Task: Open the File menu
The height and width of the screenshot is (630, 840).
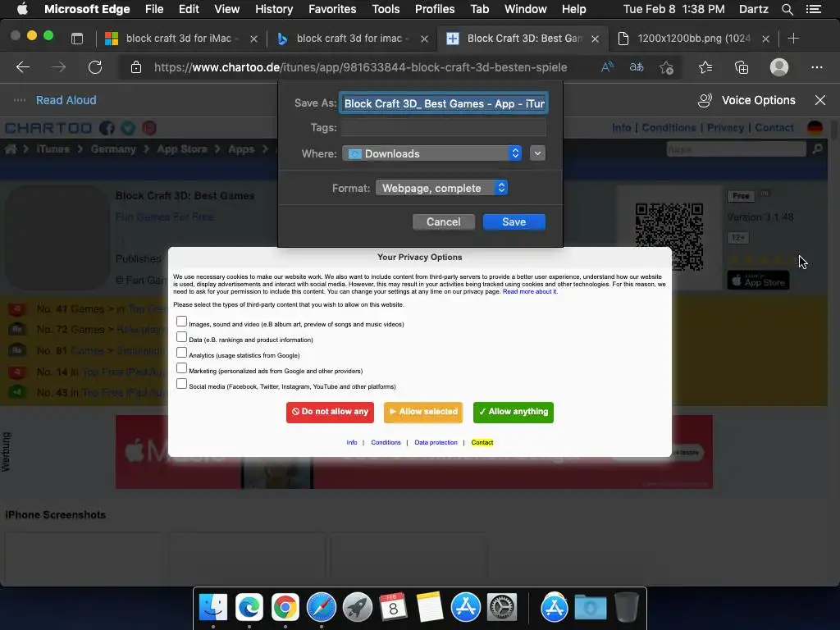Action: pyautogui.click(x=154, y=9)
